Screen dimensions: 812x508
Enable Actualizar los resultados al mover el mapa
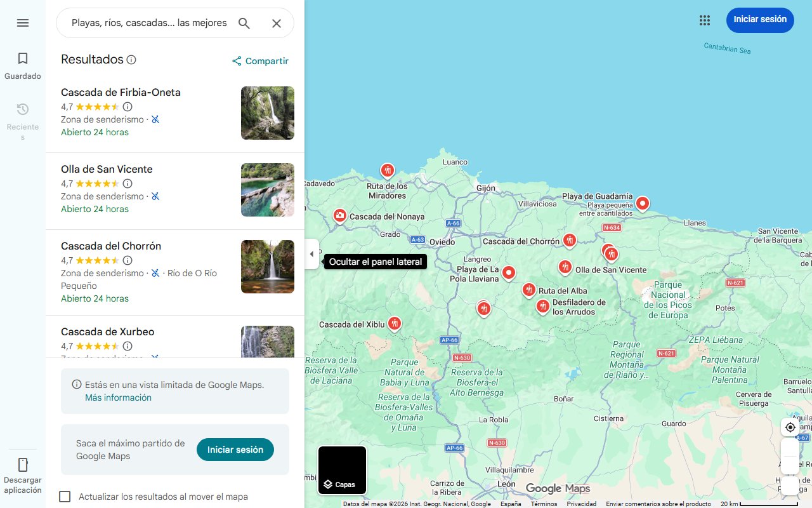click(65, 497)
